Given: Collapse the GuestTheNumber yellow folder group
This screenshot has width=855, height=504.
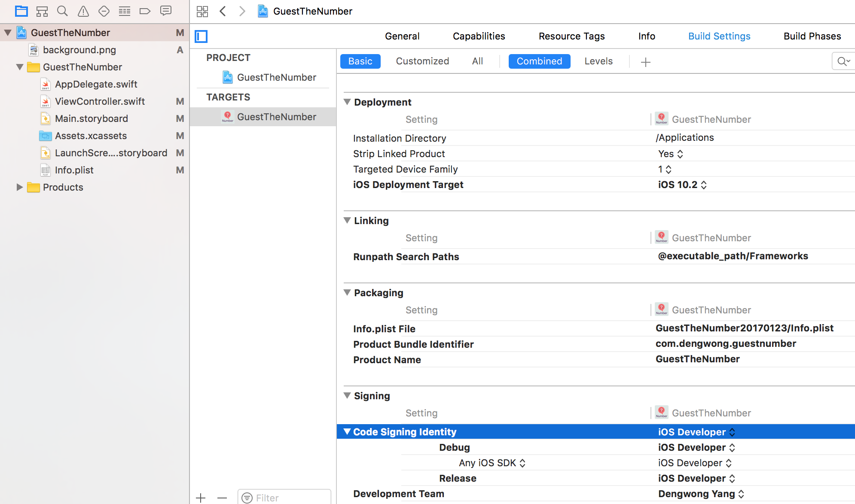Looking at the screenshot, I should coord(20,67).
